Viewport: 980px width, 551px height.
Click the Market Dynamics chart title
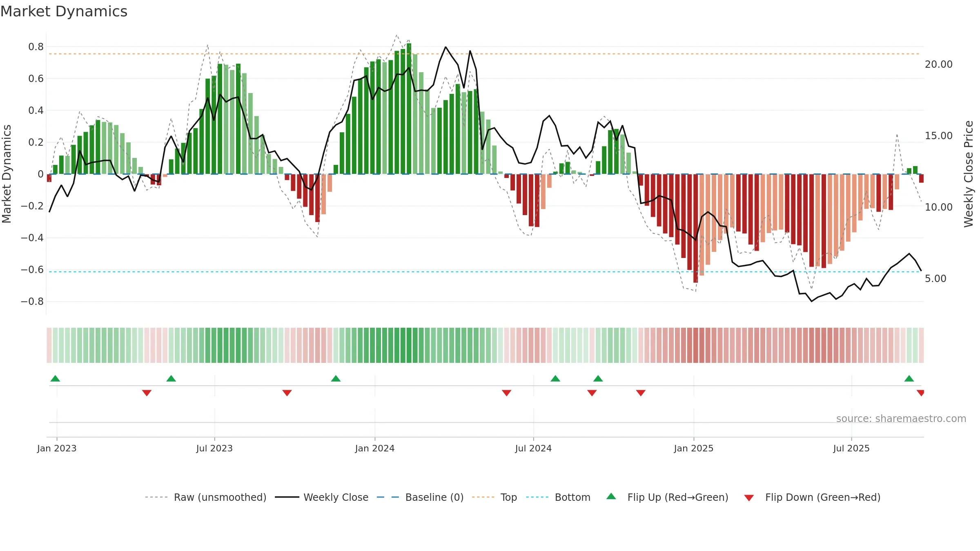64,11
